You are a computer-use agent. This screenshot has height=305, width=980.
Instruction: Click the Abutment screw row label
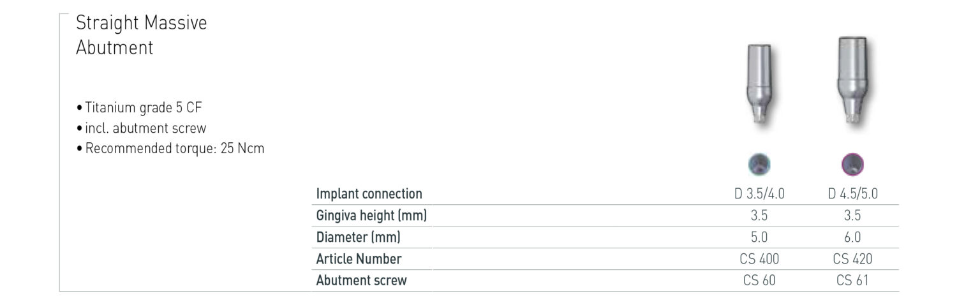pyautogui.click(x=361, y=280)
